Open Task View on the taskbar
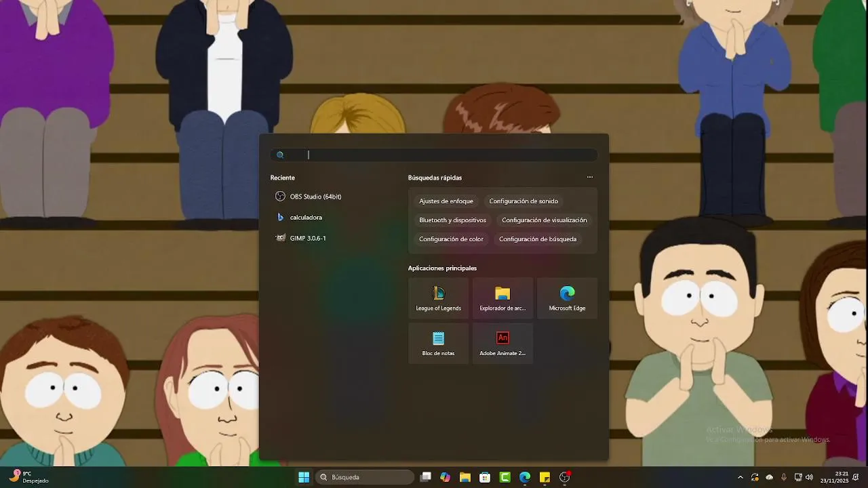 pos(425,477)
